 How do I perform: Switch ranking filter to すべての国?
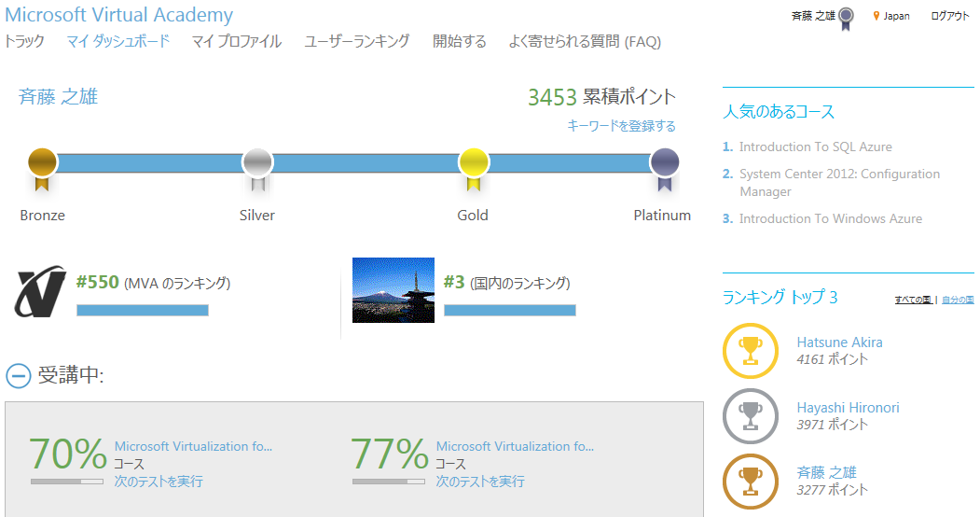(913, 300)
